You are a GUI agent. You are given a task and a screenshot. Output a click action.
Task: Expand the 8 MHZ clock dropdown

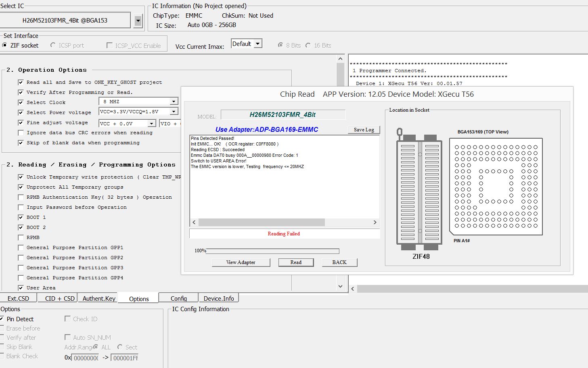coord(174,102)
